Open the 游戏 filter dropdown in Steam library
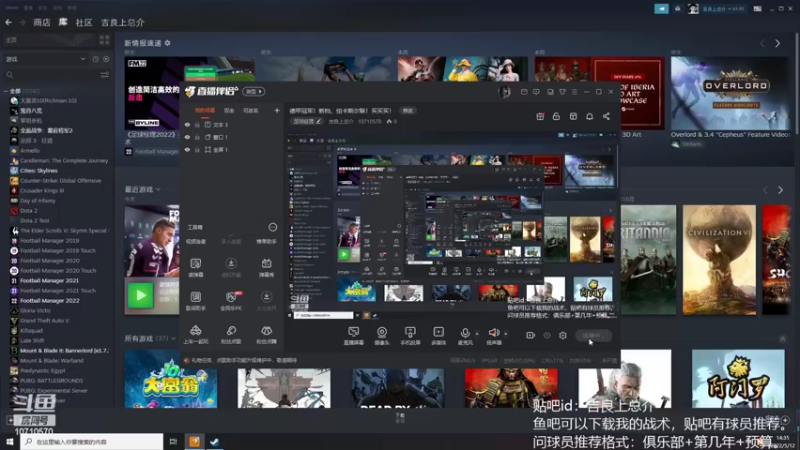The width and height of the screenshot is (800, 450). point(45,59)
